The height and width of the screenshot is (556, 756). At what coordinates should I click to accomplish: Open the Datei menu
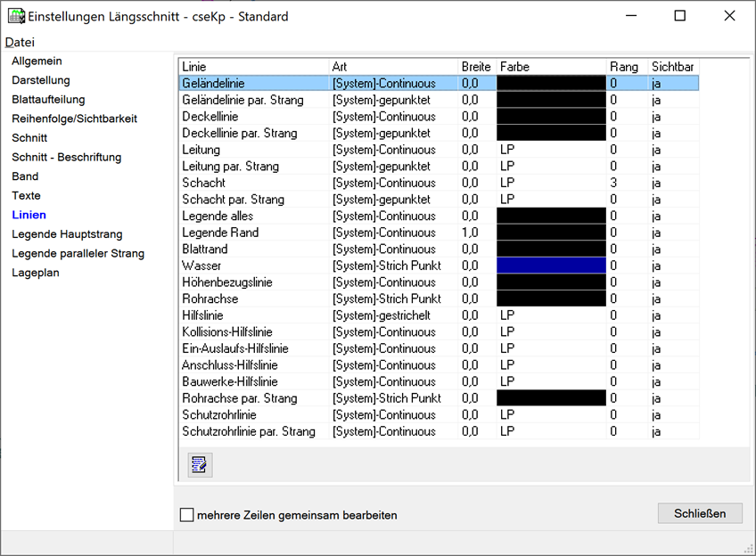[20, 43]
